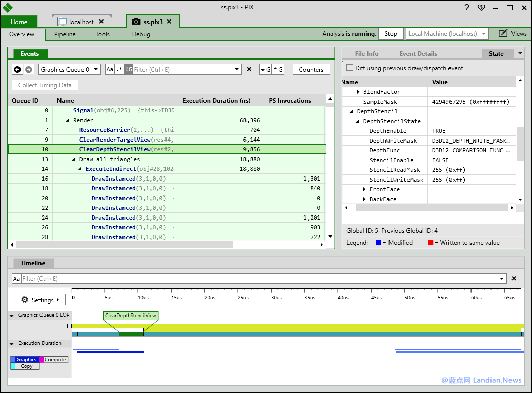Click in the Timeline filter input field
Screen dimensions: 532x393
click(261, 279)
